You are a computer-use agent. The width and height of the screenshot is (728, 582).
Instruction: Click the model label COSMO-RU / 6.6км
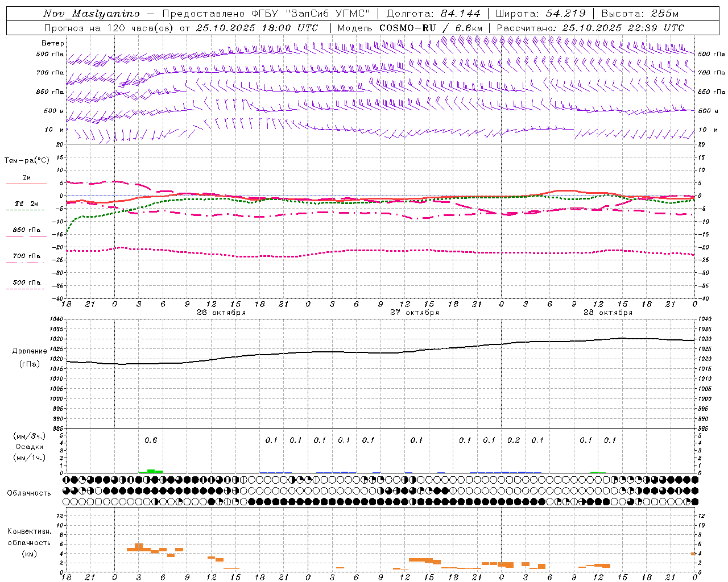431,28
